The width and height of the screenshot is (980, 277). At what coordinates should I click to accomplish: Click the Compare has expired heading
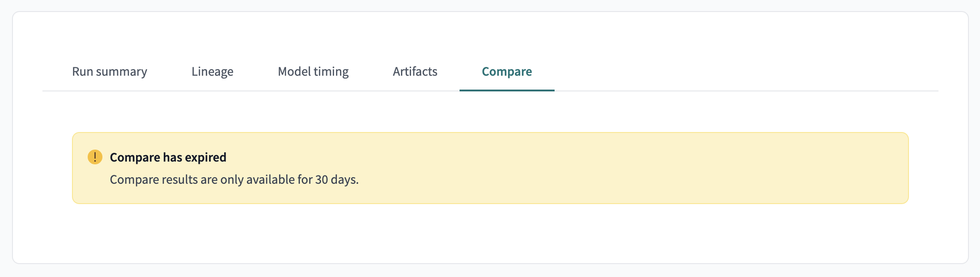click(168, 157)
